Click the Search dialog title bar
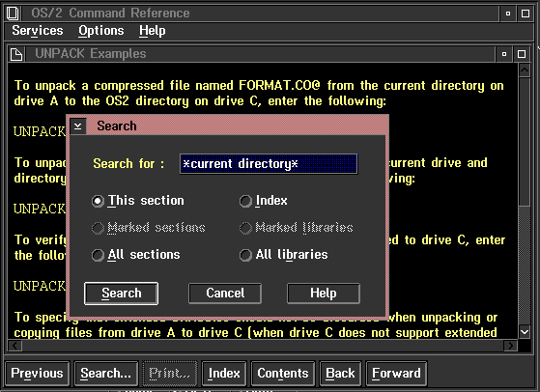Screen dimensions: 540x392 tap(237, 126)
